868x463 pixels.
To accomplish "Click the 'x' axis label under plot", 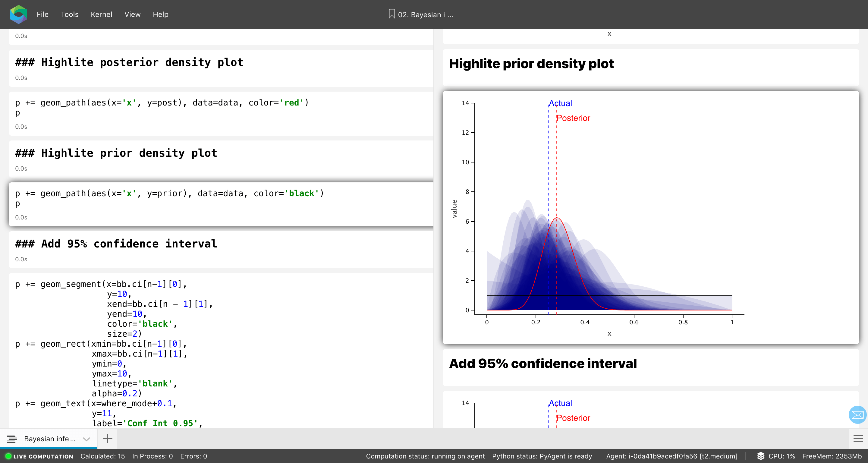I will [x=609, y=334].
